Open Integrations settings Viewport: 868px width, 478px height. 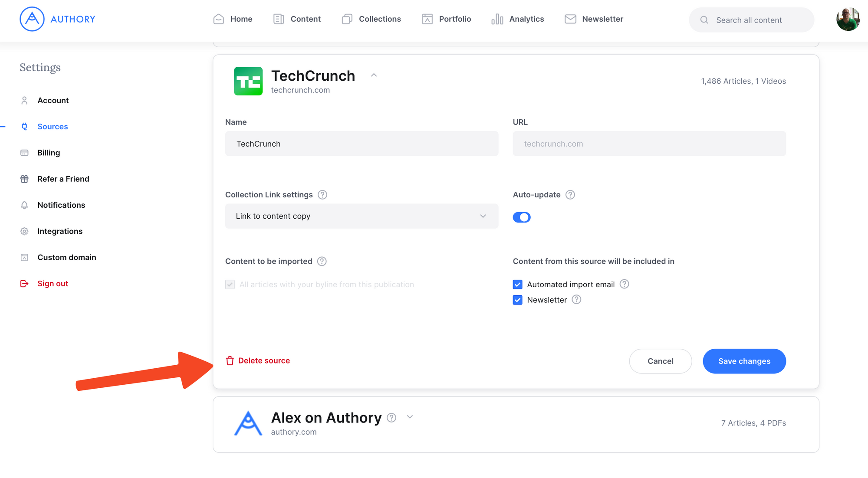pyautogui.click(x=60, y=231)
